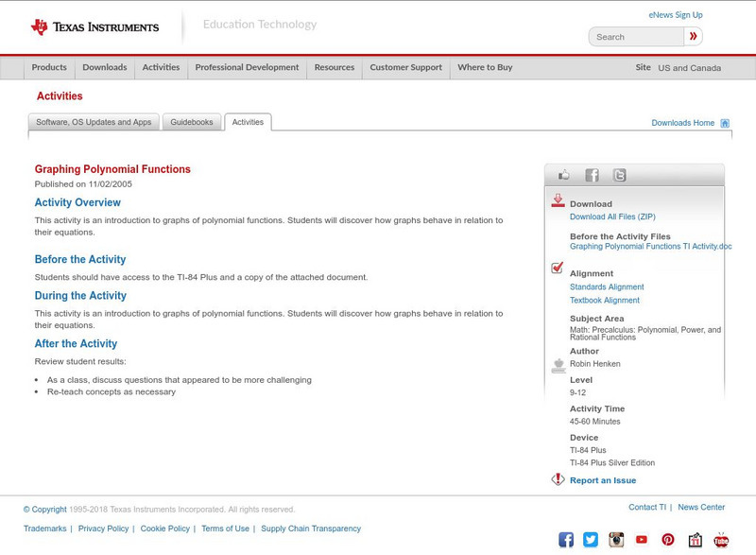Click the Copyright link in footer
Screen dimensions: 756x555
[44, 510]
